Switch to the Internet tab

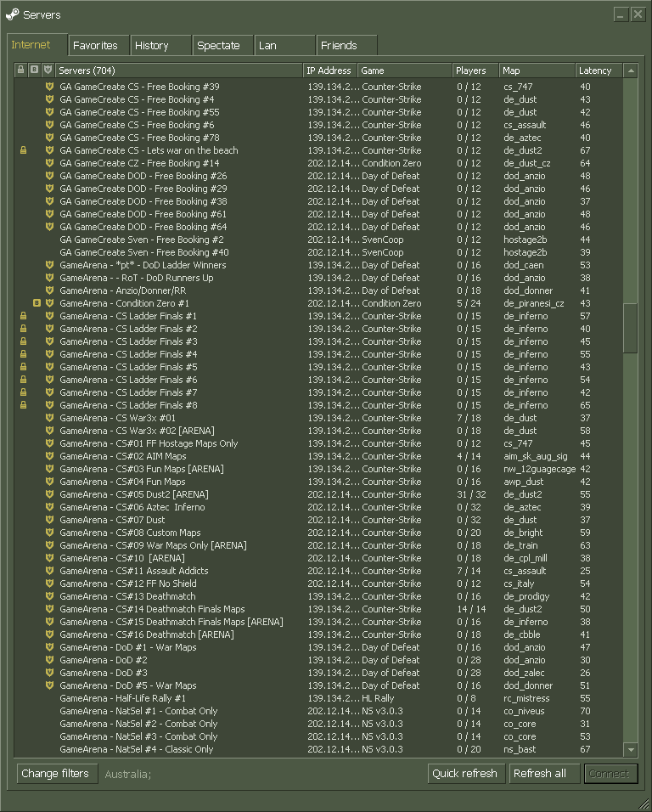[x=37, y=44]
